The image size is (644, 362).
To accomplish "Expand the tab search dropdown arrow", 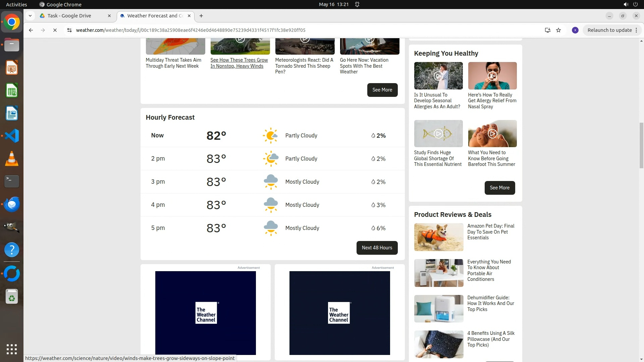I will tap(30, 16).
